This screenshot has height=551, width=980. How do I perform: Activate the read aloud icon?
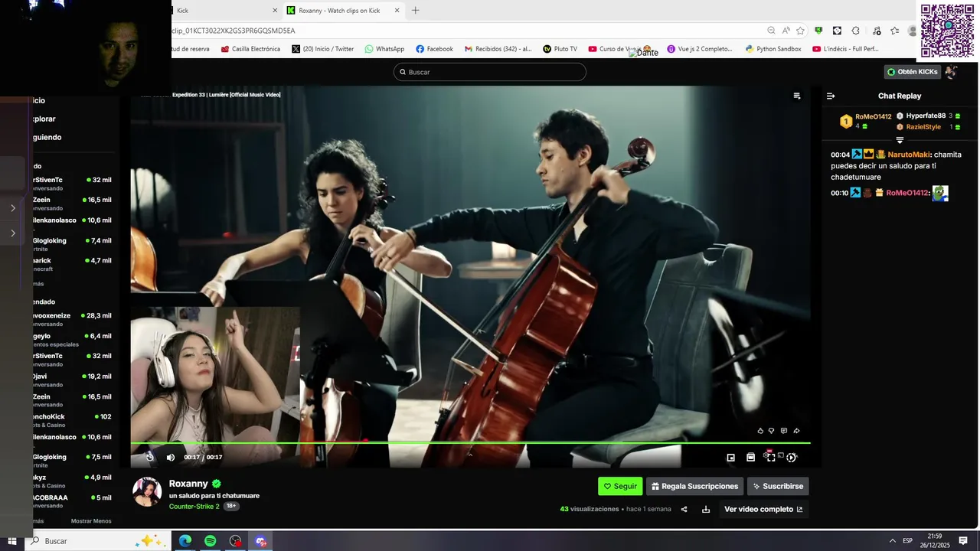pos(786,31)
